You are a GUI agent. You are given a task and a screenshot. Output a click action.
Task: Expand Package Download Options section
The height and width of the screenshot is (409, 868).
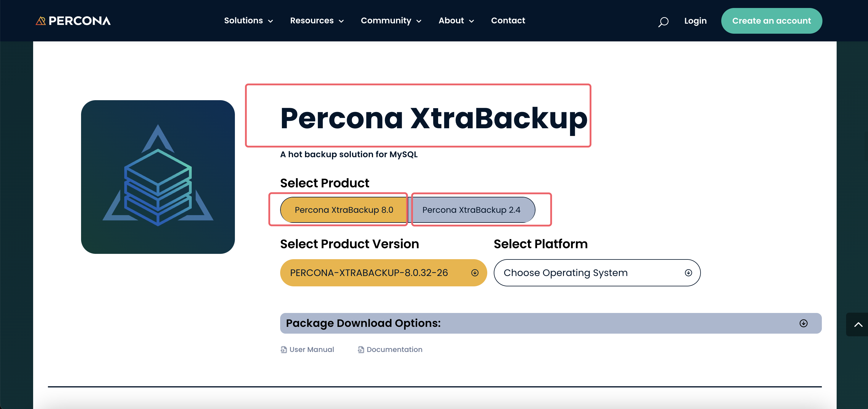(551, 323)
